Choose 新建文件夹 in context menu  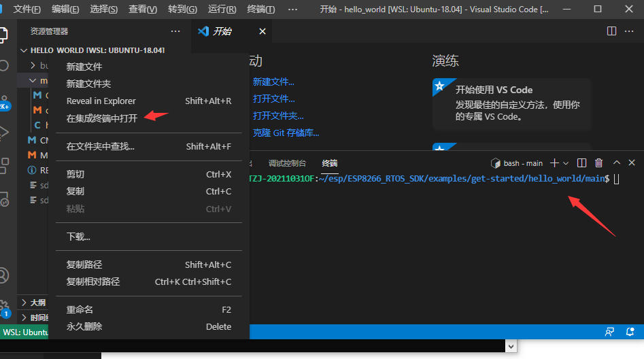coord(149,84)
